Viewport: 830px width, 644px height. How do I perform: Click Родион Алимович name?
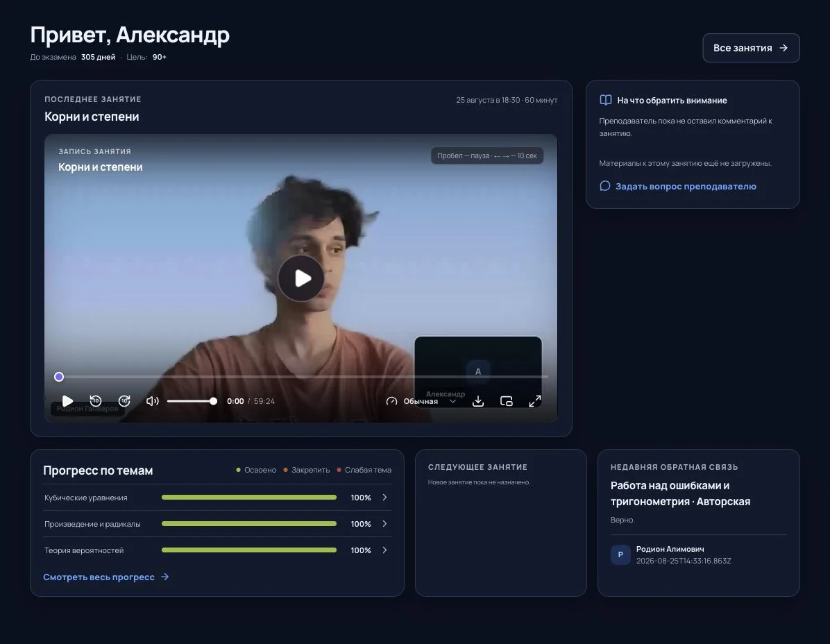670,549
